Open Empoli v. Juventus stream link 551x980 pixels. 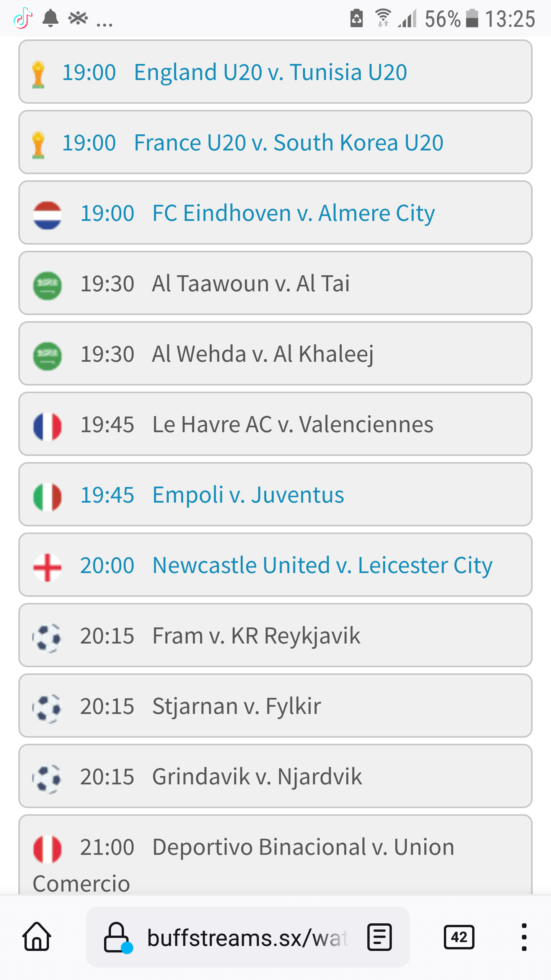275,494
